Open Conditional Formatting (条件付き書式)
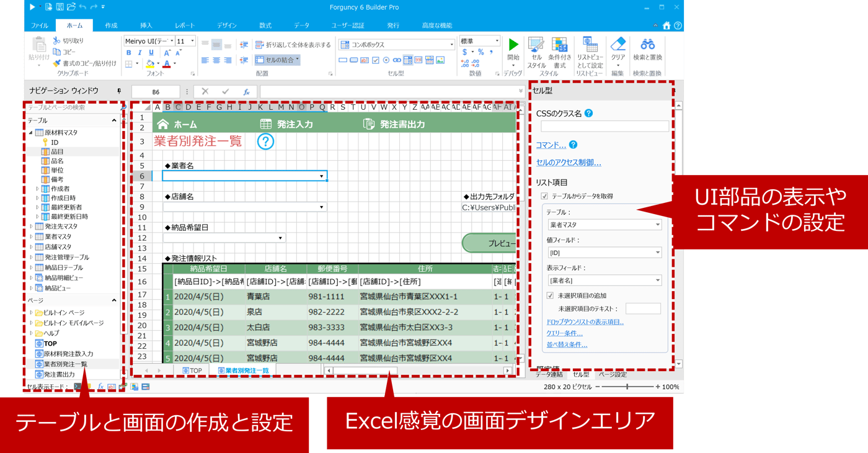This screenshot has width=868, height=453. pos(560,53)
